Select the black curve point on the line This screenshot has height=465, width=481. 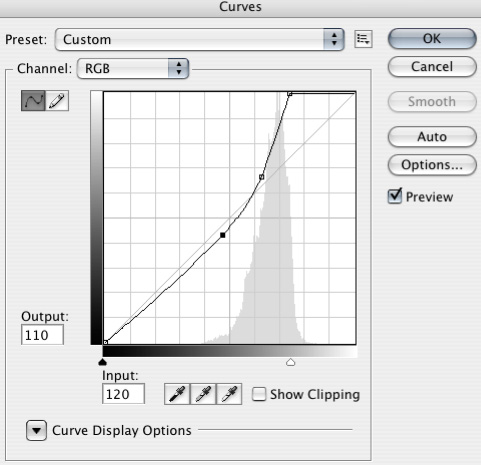(223, 235)
